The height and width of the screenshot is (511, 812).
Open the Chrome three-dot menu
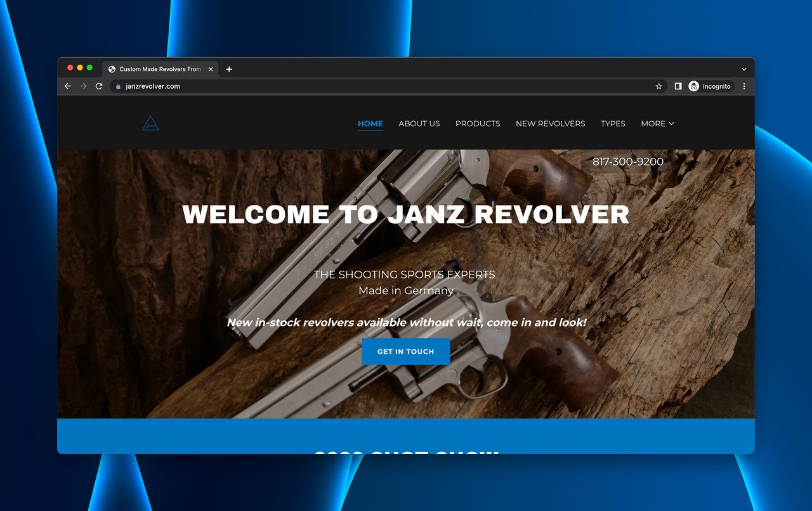tap(743, 86)
